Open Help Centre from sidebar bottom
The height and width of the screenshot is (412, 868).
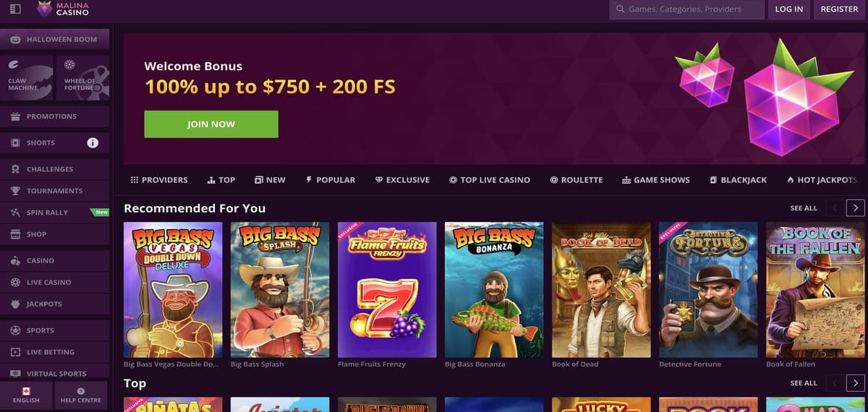(x=80, y=395)
